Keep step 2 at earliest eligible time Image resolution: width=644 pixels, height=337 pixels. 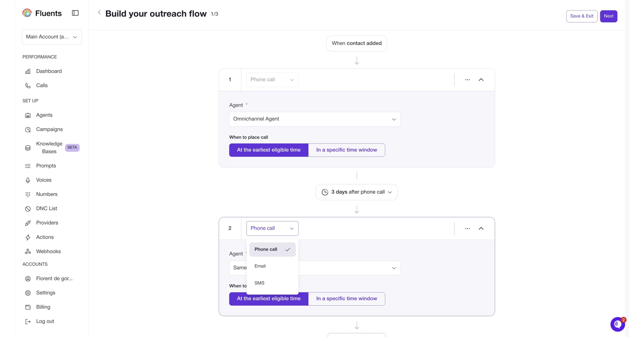(269, 299)
